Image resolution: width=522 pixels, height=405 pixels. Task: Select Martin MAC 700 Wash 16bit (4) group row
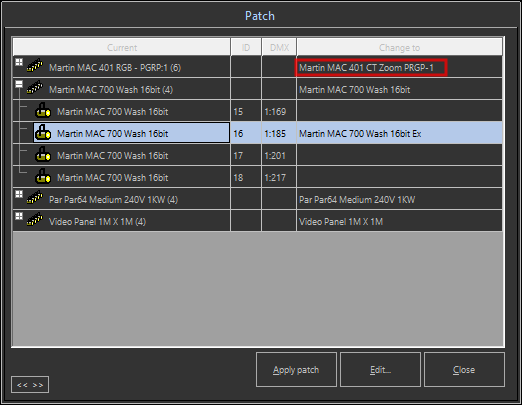257,89
